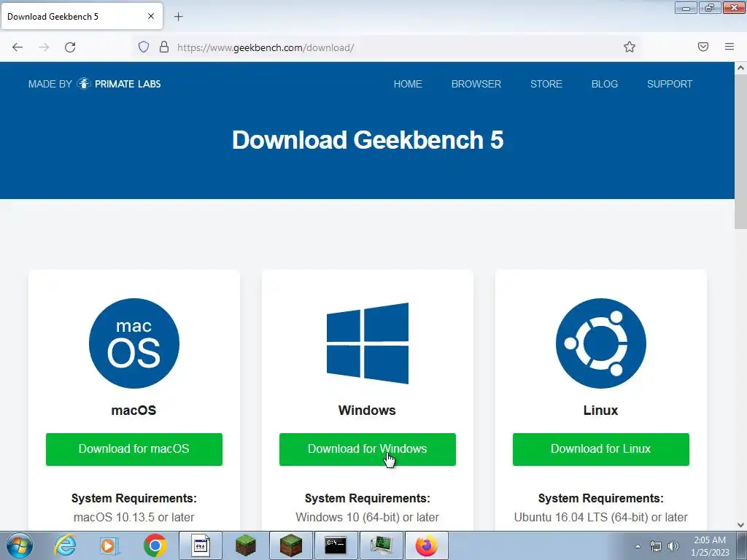Select the macOS heading text

[134, 411]
